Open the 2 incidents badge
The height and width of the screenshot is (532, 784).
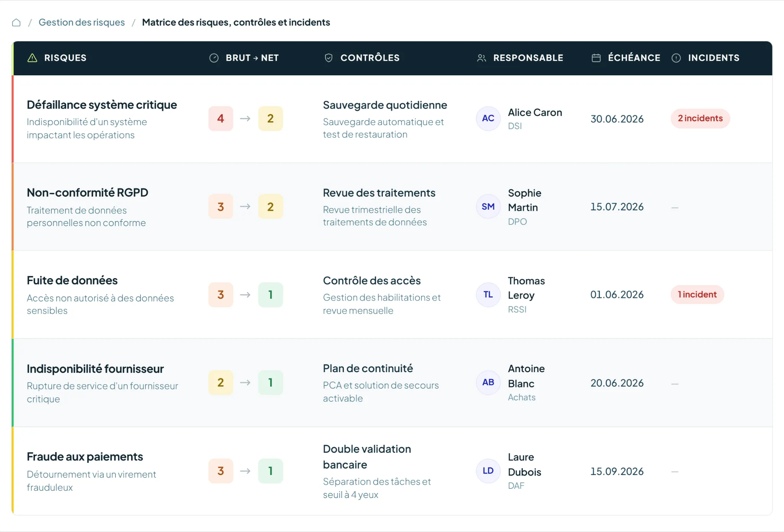pyautogui.click(x=700, y=118)
